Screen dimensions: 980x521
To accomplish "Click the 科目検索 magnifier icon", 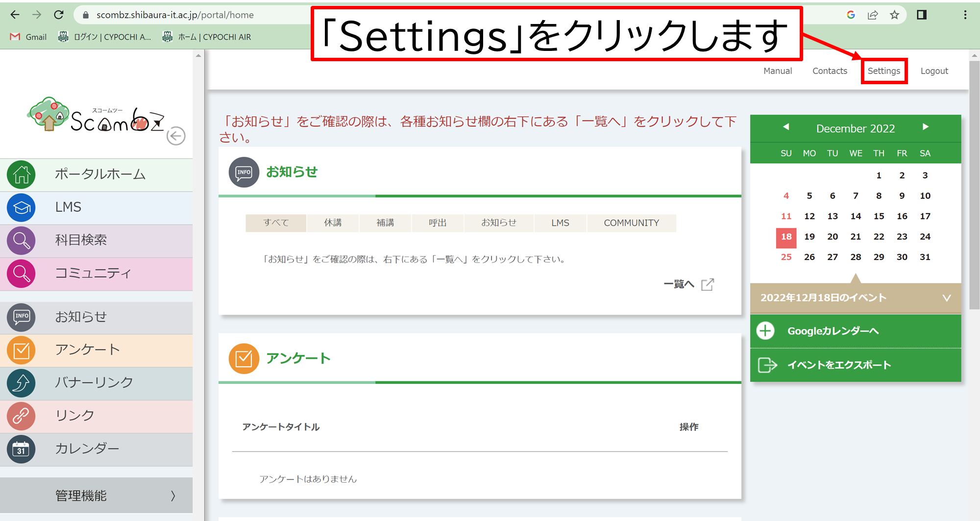I will [x=21, y=240].
